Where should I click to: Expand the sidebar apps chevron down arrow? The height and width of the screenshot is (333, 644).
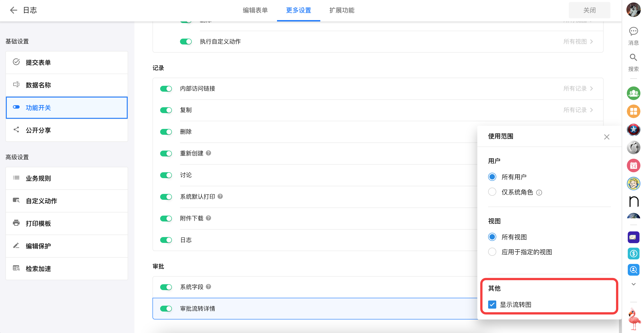coord(633,284)
